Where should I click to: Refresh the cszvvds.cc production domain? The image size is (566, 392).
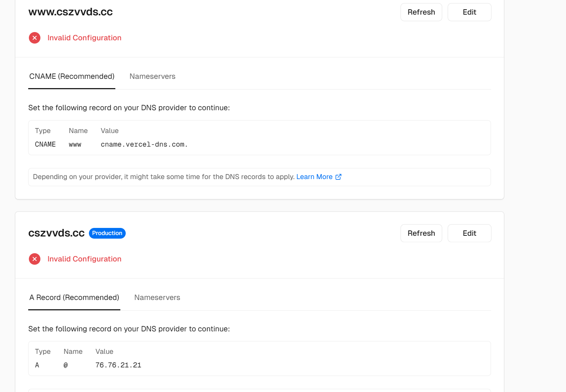421,233
